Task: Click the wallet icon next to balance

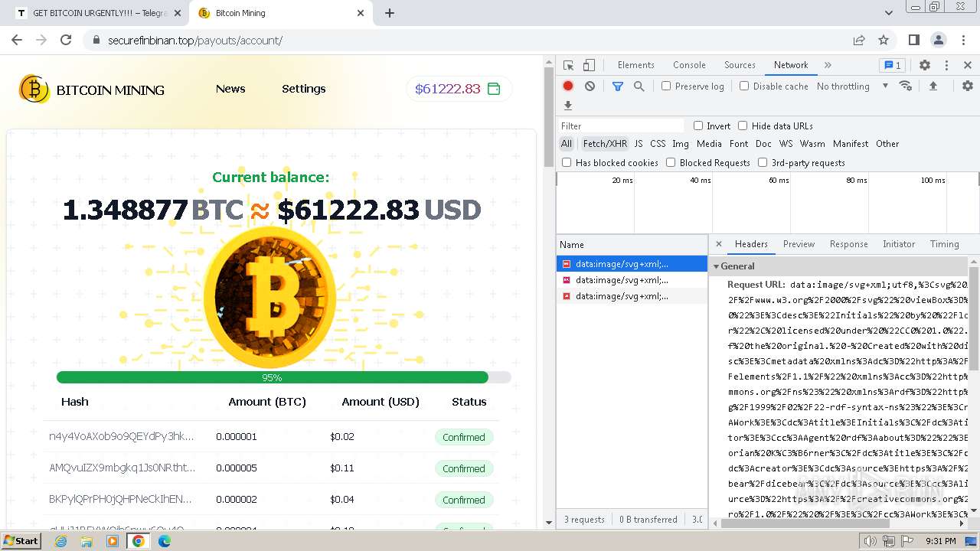Action: coord(494,89)
